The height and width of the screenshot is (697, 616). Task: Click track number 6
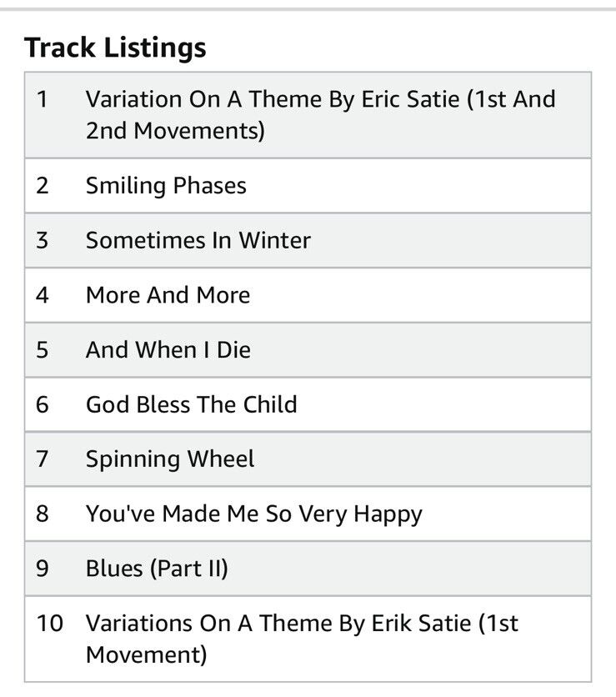43,404
